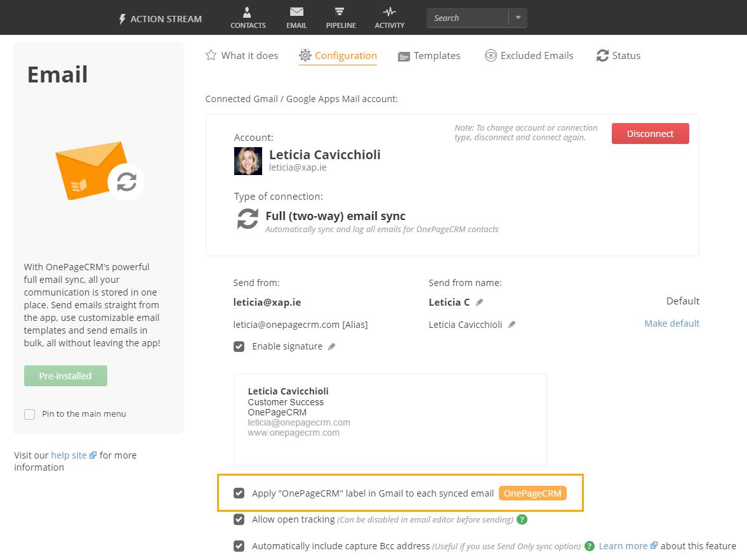The image size is (747, 560).
Task: Open the Pipeline section
Action: 341,18
